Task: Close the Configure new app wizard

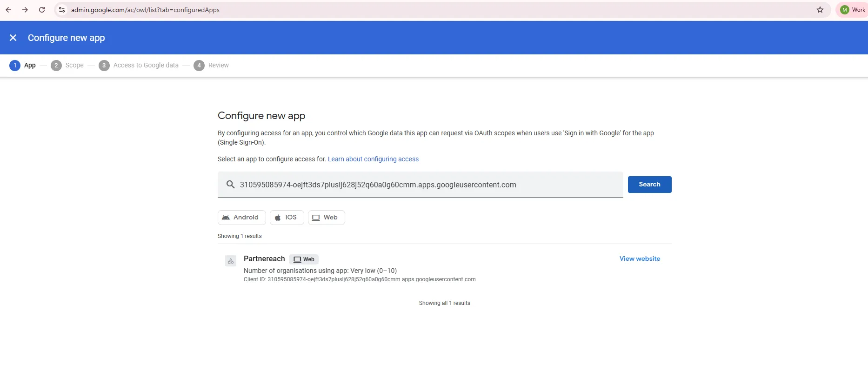Action: (13, 38)
